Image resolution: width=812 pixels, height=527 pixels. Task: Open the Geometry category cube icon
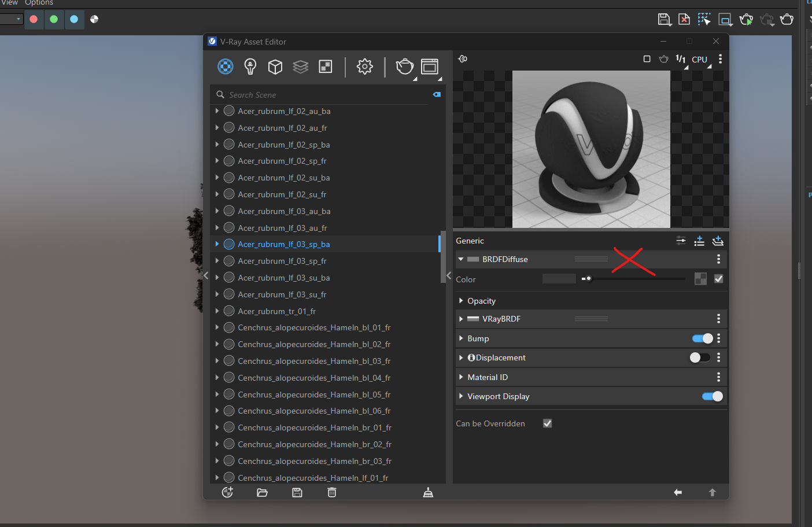pos(275,67)
